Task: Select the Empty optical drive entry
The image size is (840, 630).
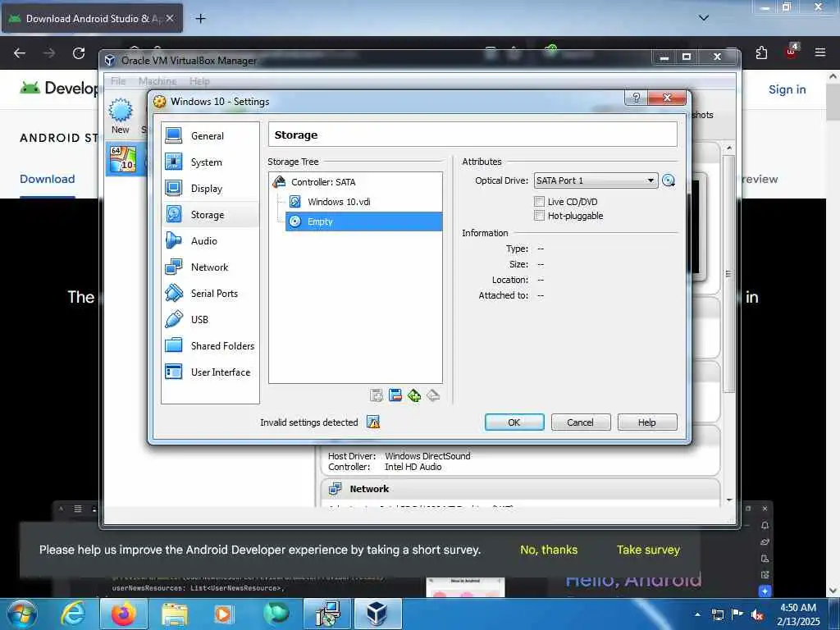Action: click(363, 221)
